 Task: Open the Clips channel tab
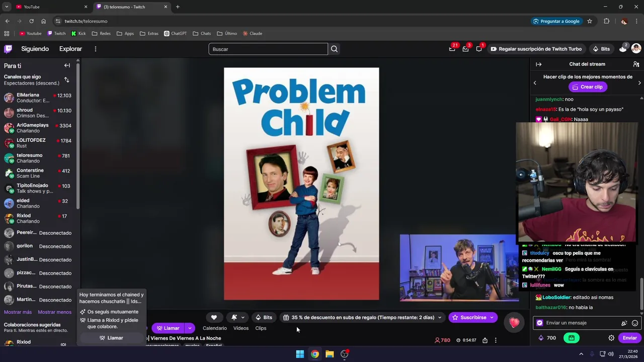[x=261, y=328]
